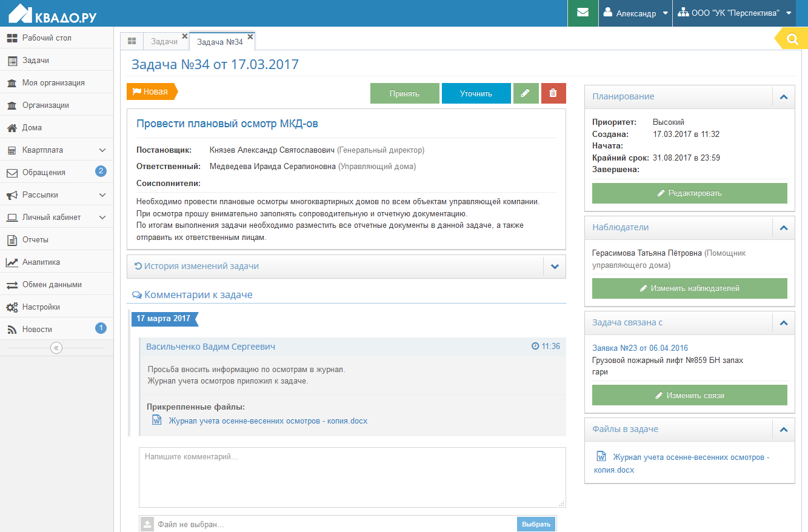This screenshot has width=808, height=532.
Task: Click Обращения badge showing 2
Action: [x=101, y=171]
